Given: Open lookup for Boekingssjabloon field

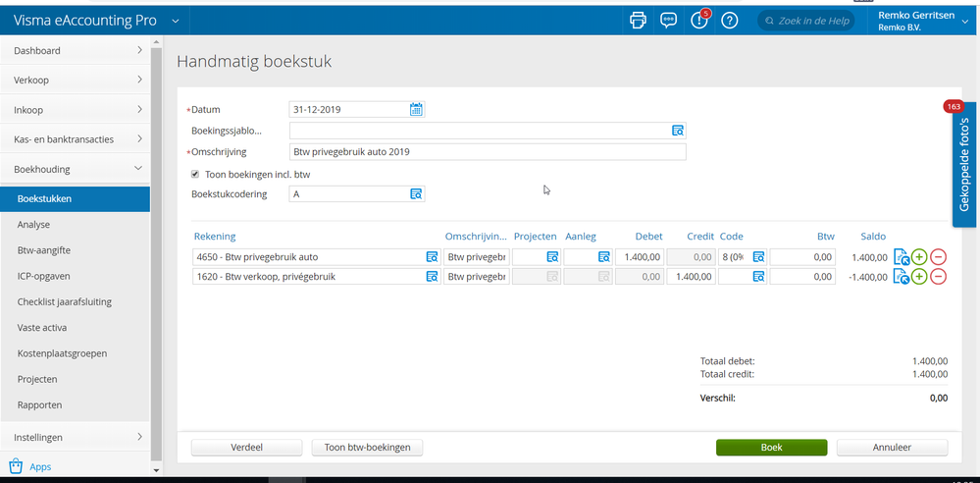Looking at the screenshot, I should [x=678, y=131].
